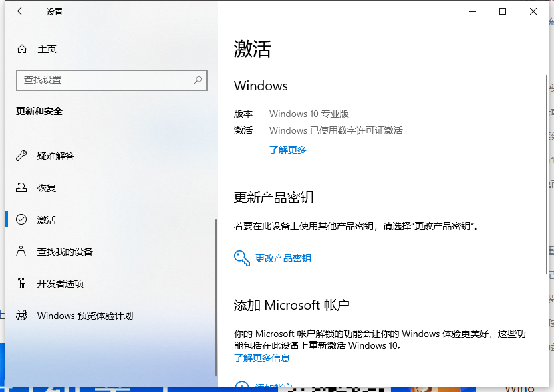The height and width of the screenshot is (392, 554).
Task: Open the 了解更多 link under Windows
Action: coord(288,150)
